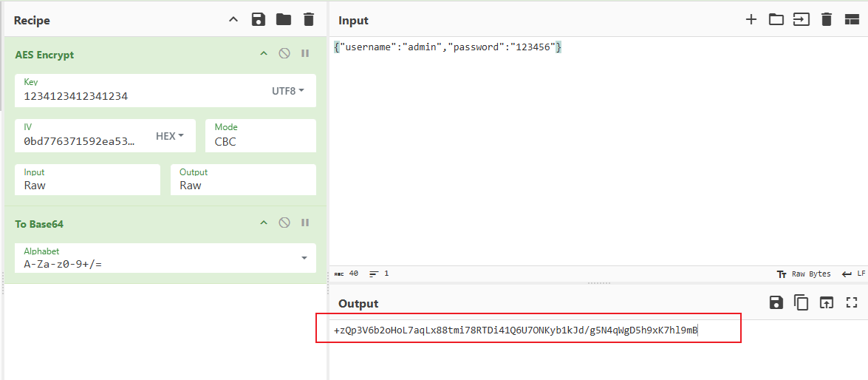Change LF end-of-line sequence
Image resolution: width=868 pixels, height=380 pixels.
[x=854, y=274]
